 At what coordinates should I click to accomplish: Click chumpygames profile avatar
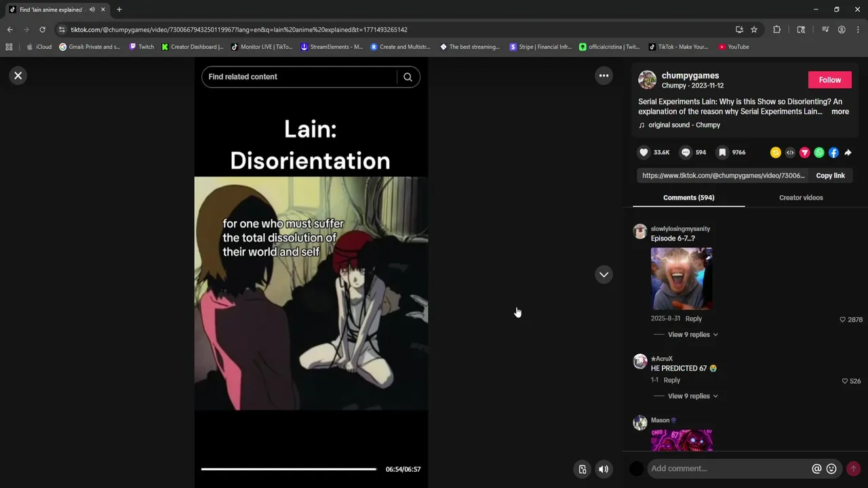pos(647,80)
